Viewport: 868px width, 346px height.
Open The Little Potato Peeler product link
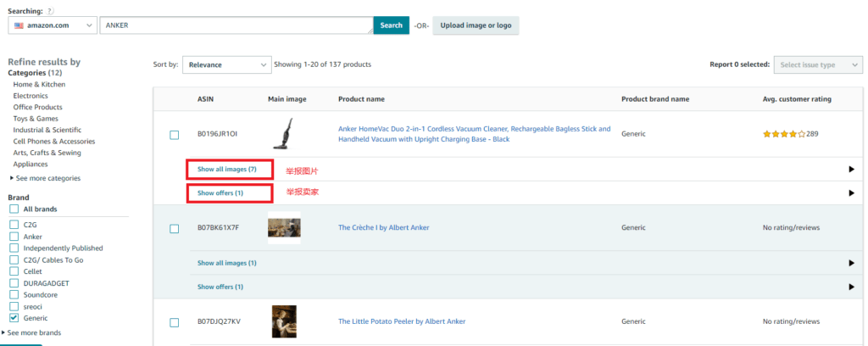click(x=402, y=321)
